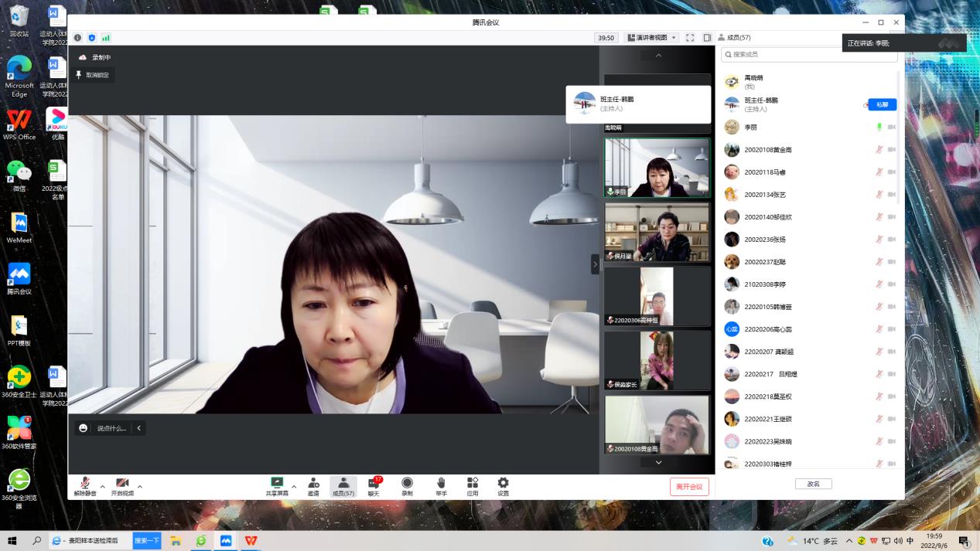Click taskbar 搜索一下 button
The width and height of the screenshot is (980, 551).
coord(147,541)
